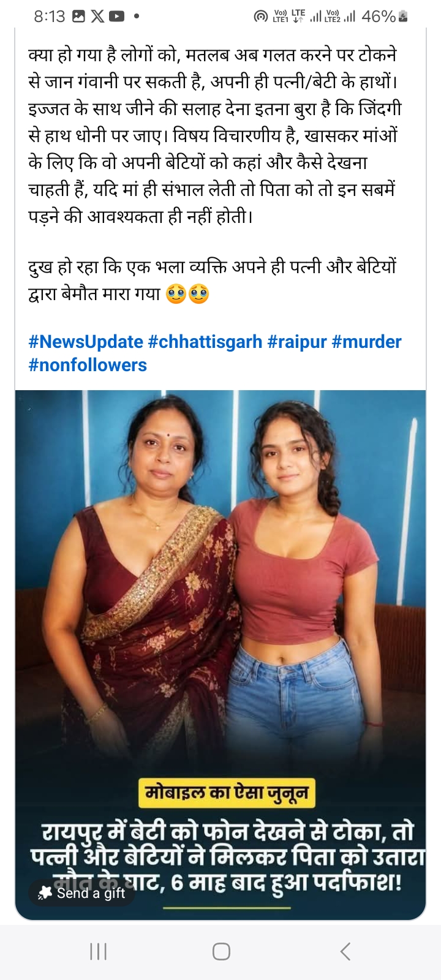Tap the YouTube notification icon in status bar
441x980 pixels.
[x=116, y=17]
